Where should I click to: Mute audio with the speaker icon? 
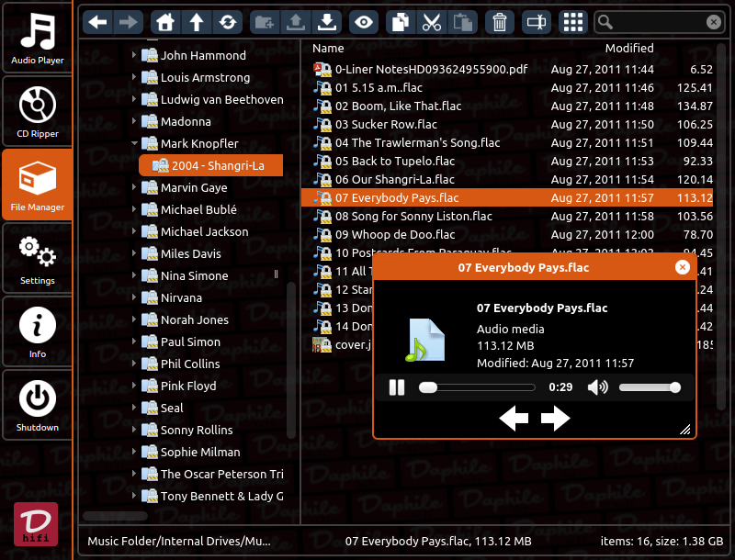point(598,387)
